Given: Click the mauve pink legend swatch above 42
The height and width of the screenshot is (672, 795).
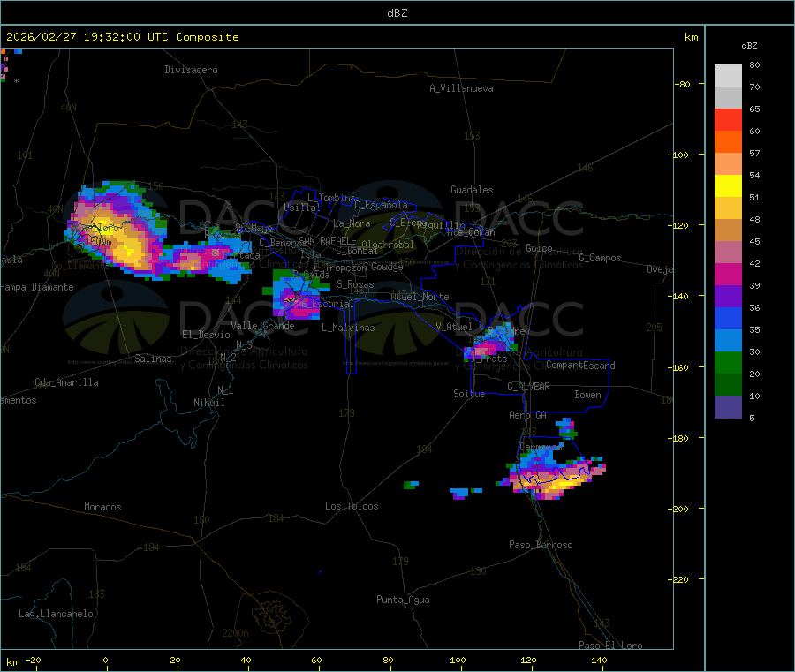Looking at the screenshot, I should pos(728,253).
